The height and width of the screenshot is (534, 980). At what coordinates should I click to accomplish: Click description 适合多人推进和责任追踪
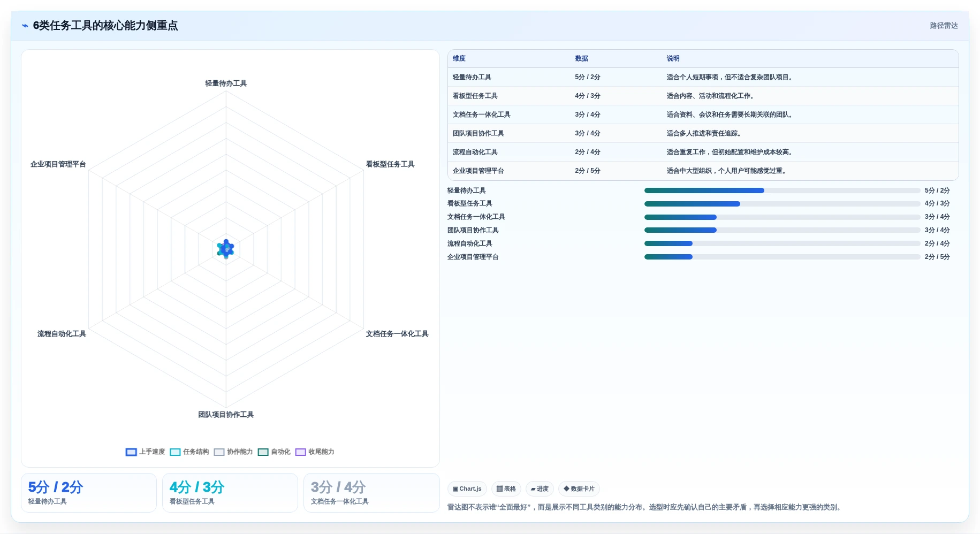click(704, 133)
